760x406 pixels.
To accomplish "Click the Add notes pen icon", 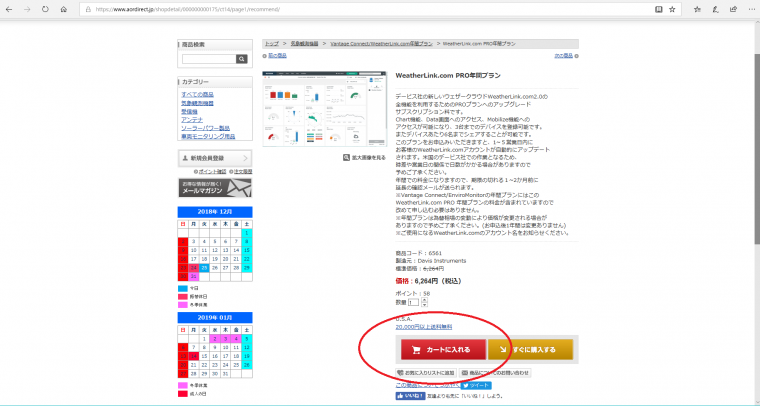I will pyautogui.click(x=715, y=9).
